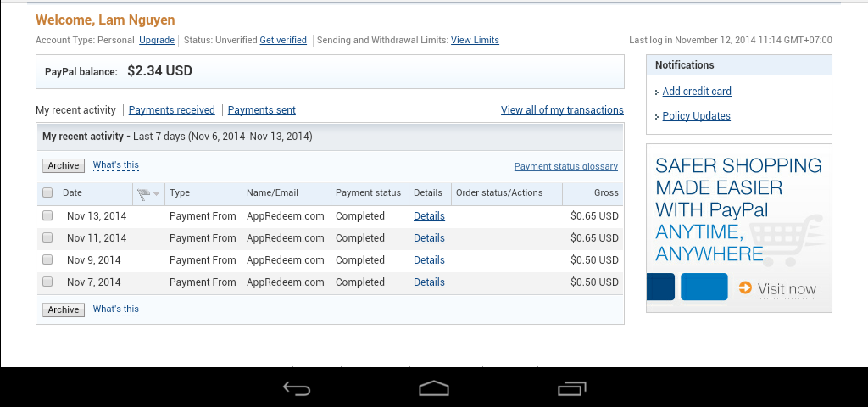This screenshot has height=407, width=868.
Task: Click the orange arrow beside Visit now
Action: (745, 288)
